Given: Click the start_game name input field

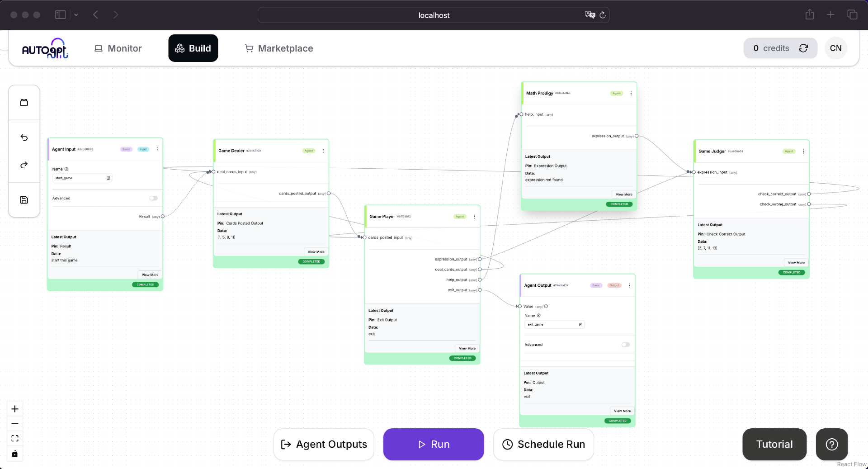Looking at the screenshot, I should point(82,178).
